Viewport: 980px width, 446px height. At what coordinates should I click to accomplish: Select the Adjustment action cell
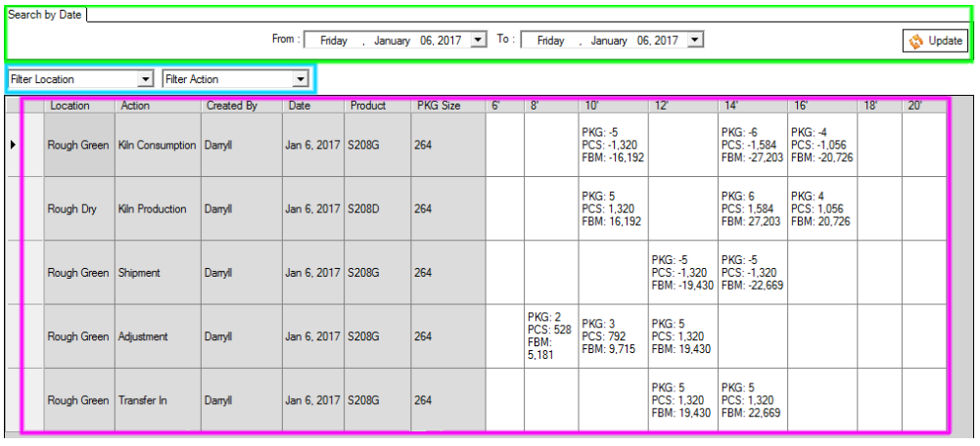coord(159,336)
